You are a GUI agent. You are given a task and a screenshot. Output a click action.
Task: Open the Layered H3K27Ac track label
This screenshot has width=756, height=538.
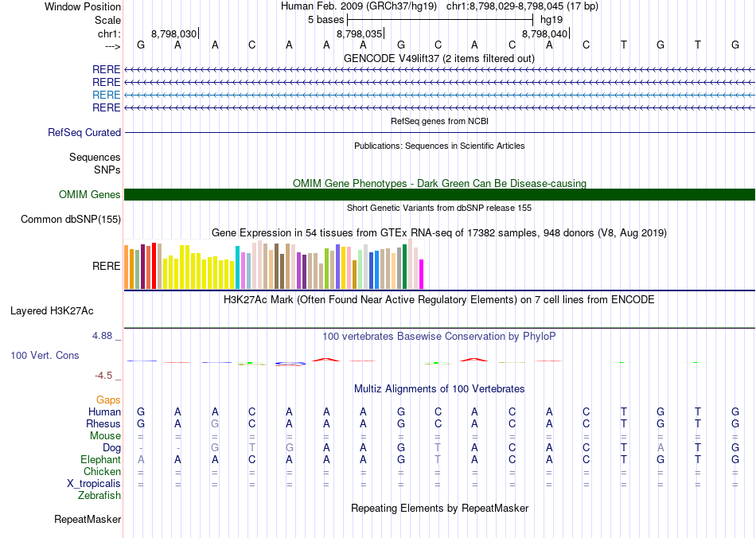coord(52,310)
